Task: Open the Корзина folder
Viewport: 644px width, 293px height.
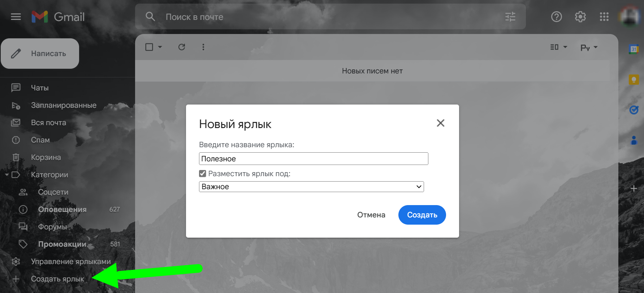Action: point(46,157)
